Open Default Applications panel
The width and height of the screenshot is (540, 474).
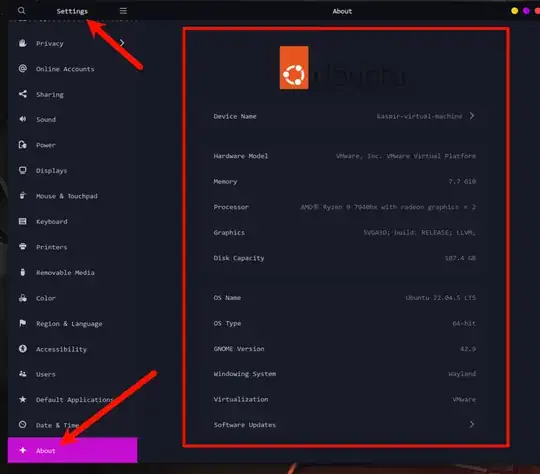pyautogui.click(x=72, y=400)
